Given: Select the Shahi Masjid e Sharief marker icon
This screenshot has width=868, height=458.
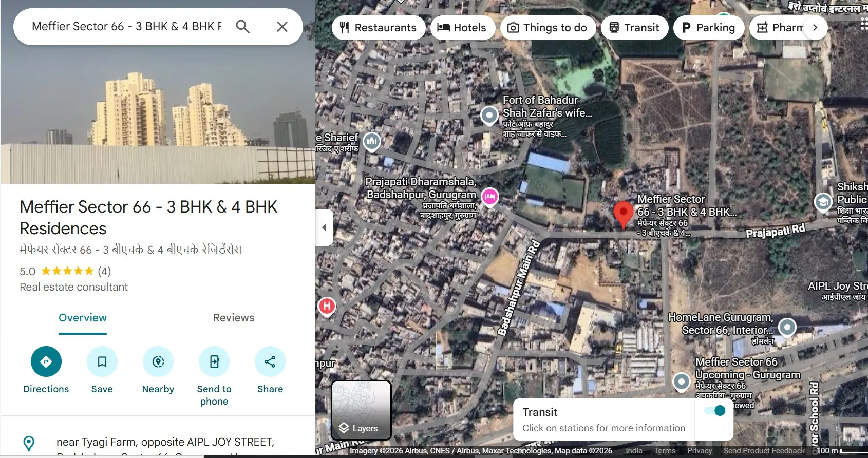Looking at the screenshot, I should click(372, 142).
